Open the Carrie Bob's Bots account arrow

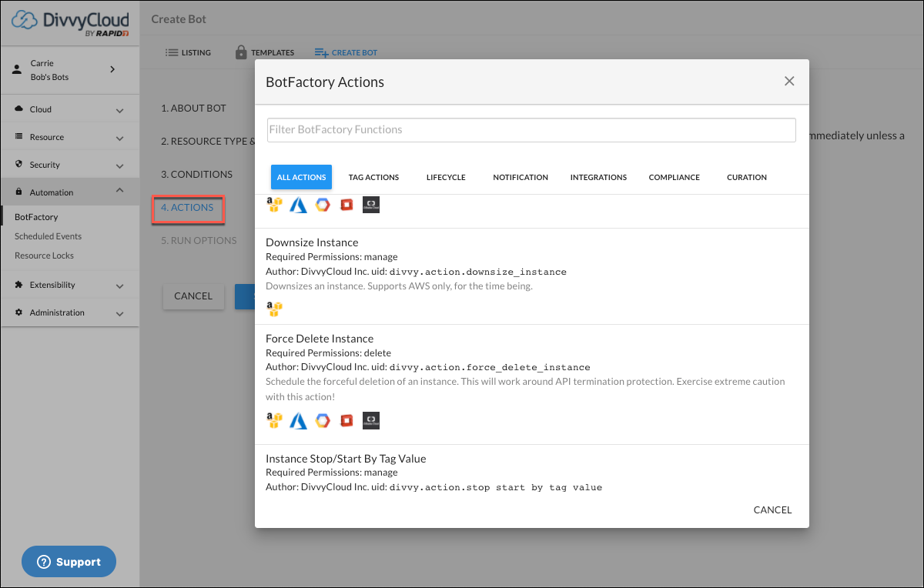112,69
